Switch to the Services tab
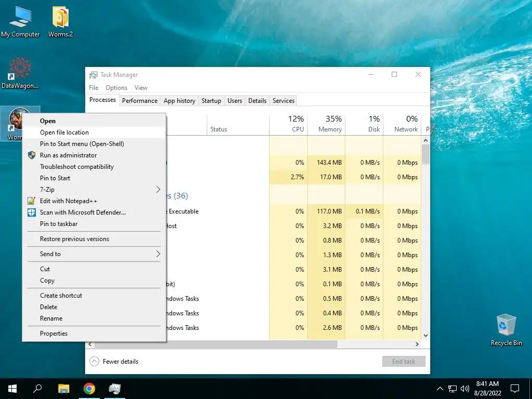Screen dimensions: 532x399 pos(284,101)
